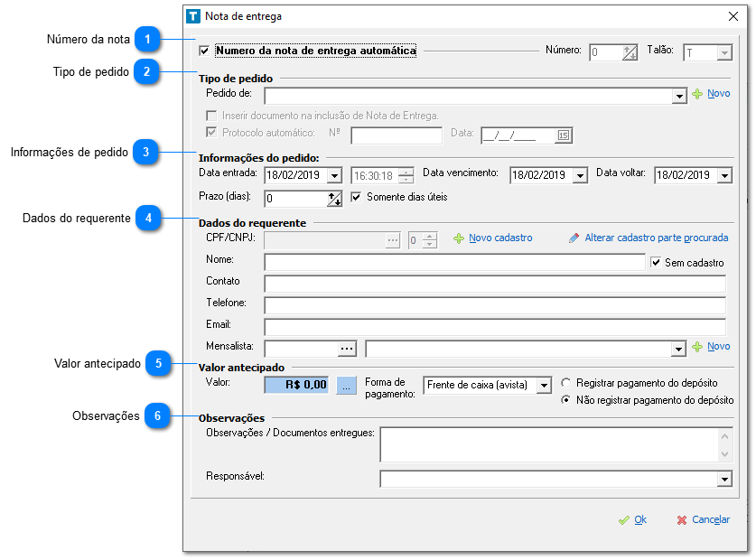This screenshot has height=560, width=756.
Task: Click the pencil icon for Alterar cadastro
Action: coord(574,238)
